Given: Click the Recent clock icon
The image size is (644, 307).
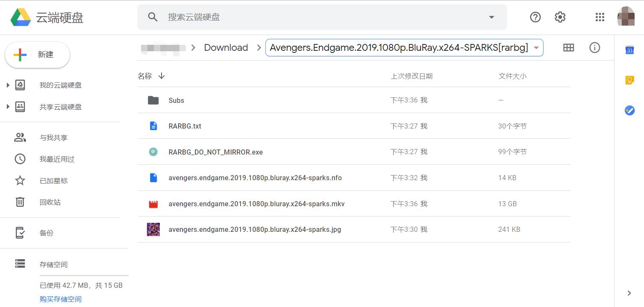Looking at the screenshot, I should point(20,159).
